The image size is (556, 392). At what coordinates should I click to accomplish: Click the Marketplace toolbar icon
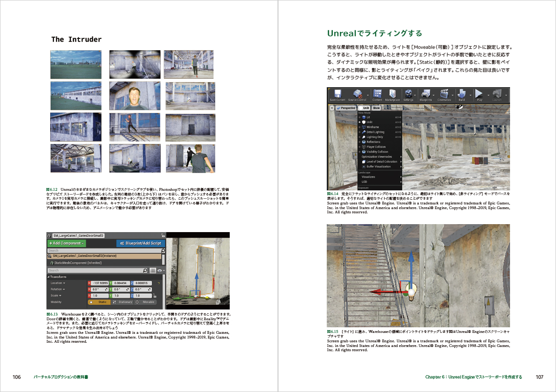(392, 94)
